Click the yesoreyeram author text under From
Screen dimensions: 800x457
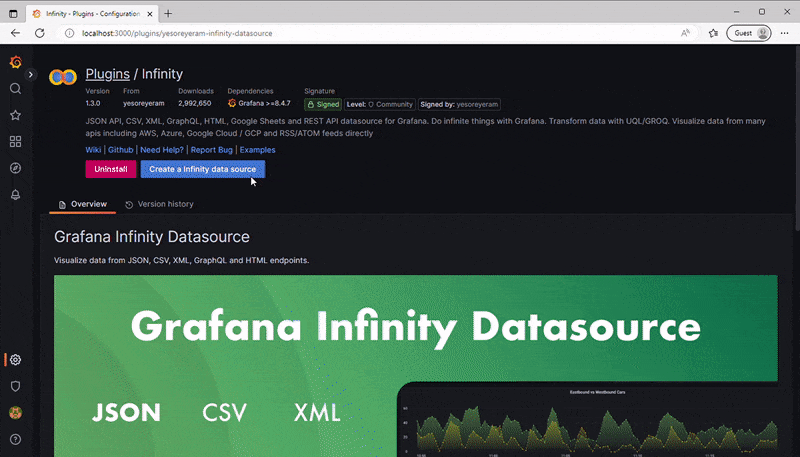(x=143, y=104)
